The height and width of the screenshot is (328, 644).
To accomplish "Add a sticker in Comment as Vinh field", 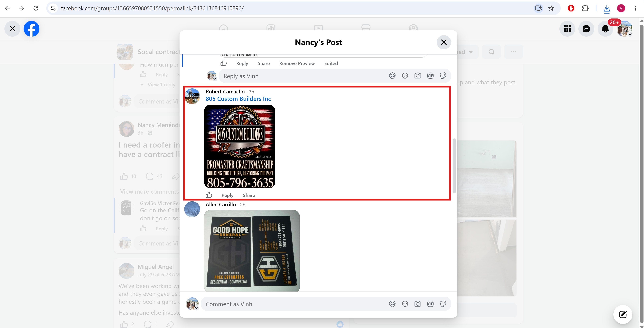I will click(x=443, y=304).
